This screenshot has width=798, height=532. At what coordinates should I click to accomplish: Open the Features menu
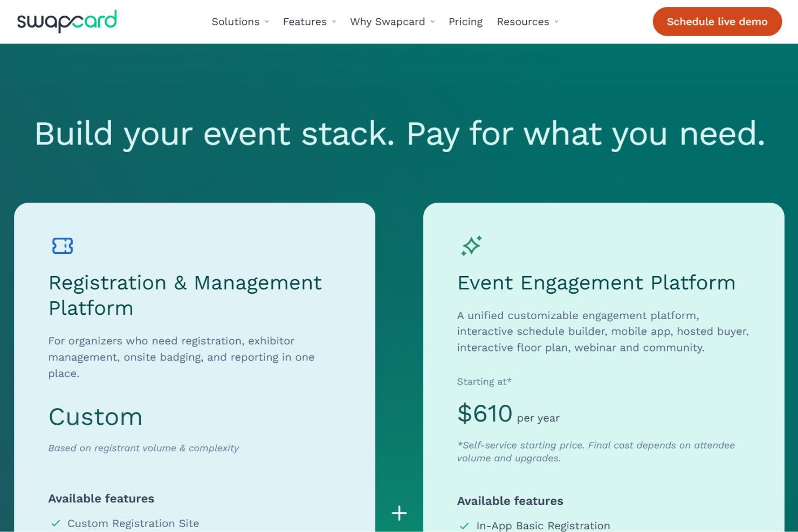305,22
